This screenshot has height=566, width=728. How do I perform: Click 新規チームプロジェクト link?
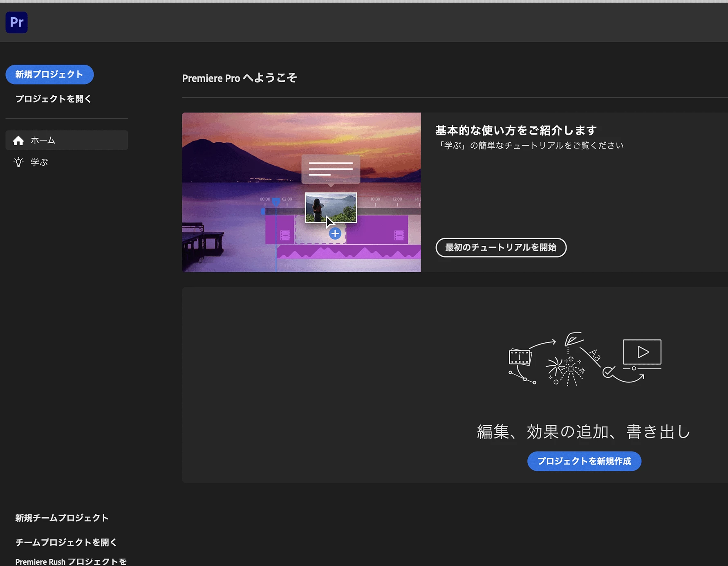point(62,518)
